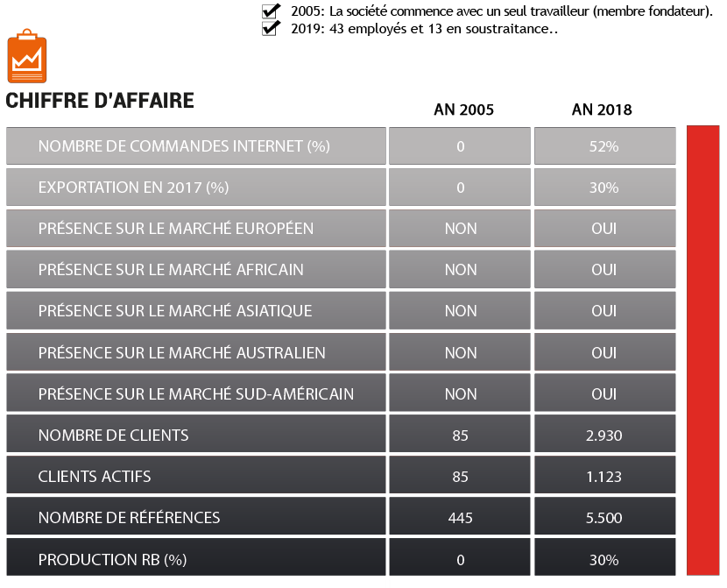727x588 pixels.
Task: Click OUI in the MARCHÉ AFRICAIN row
Action: point(605,269)
